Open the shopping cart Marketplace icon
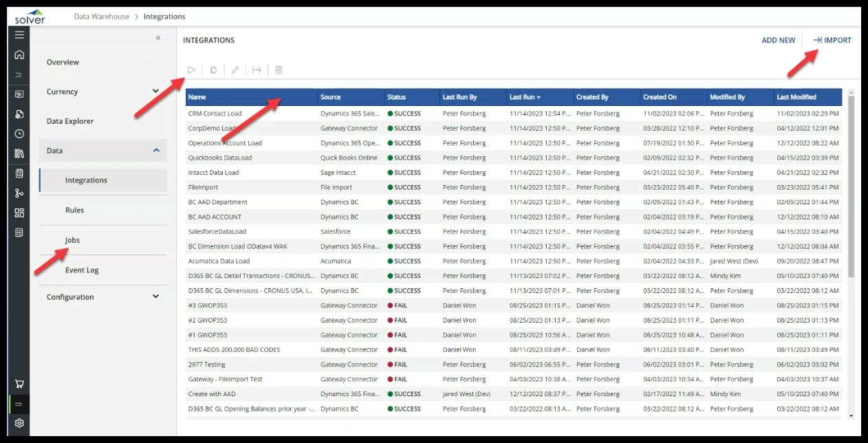Screen dimensions: 868x443 tap(19, 384)
